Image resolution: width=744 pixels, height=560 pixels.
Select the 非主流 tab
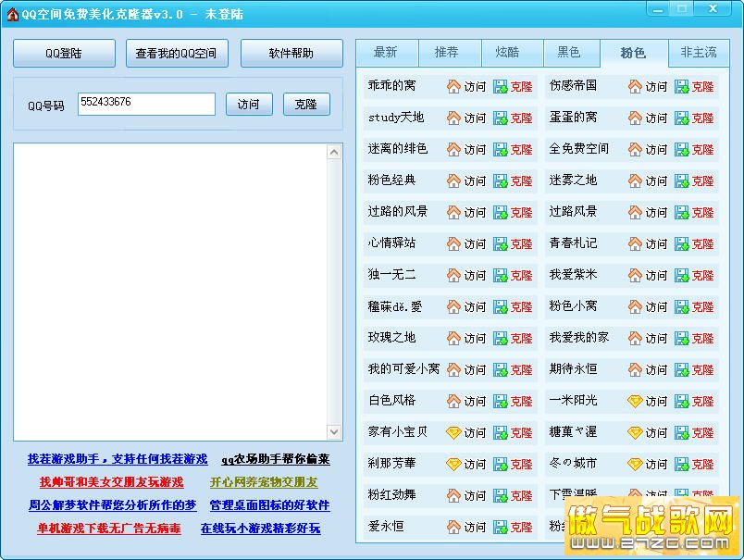[699, 53]
